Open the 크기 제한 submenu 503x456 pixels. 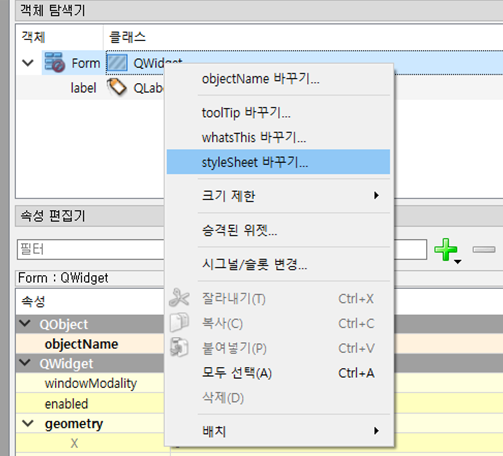[278, 195]
